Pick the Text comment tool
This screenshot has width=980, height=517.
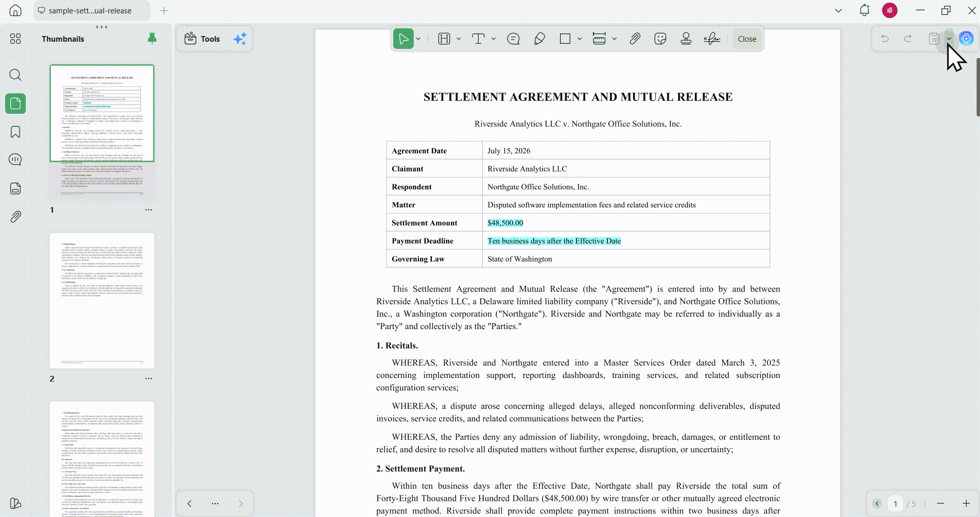coord(478,39)
